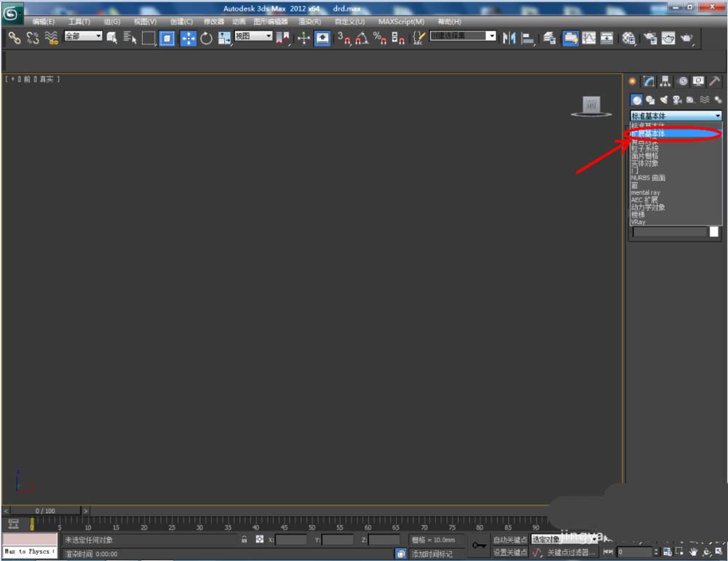Open 工具(T) menu
This screenshot has width=728, height=561.
pyautogui.click(x=79, y=22)
